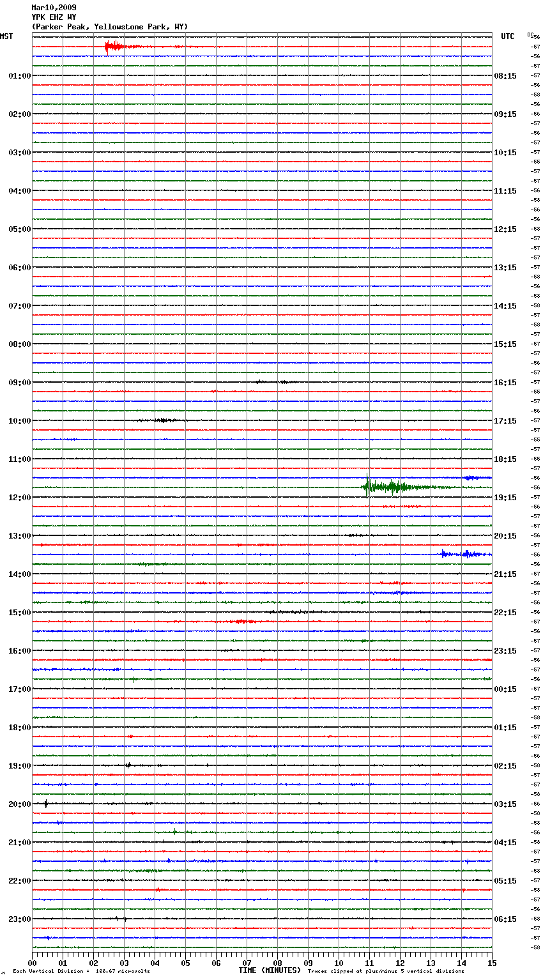543x980 pixels.
Task: Click the 02:15 UTC time label
Action: [x=505, y=766]
